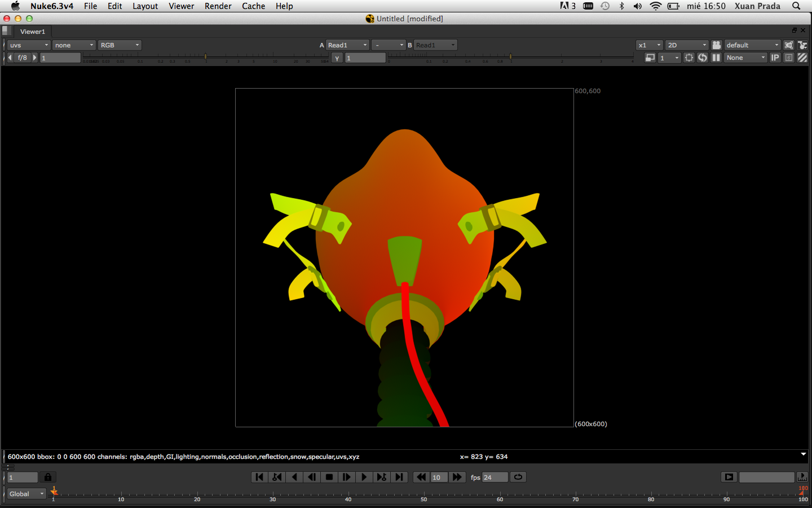Open the default camera dropdown
This screenshot has height=508, width=812.
point(752,45)
